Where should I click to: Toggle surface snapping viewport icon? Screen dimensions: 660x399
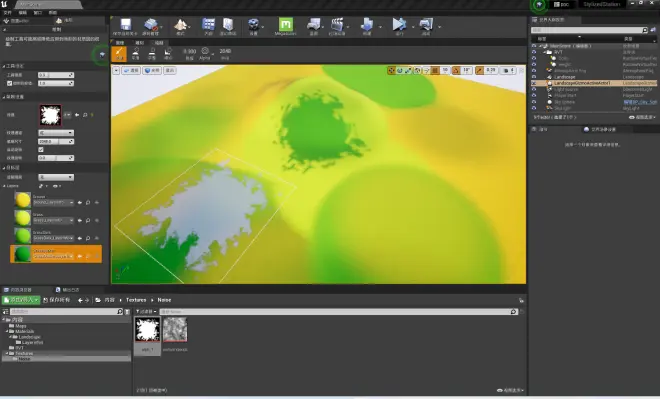426,70
